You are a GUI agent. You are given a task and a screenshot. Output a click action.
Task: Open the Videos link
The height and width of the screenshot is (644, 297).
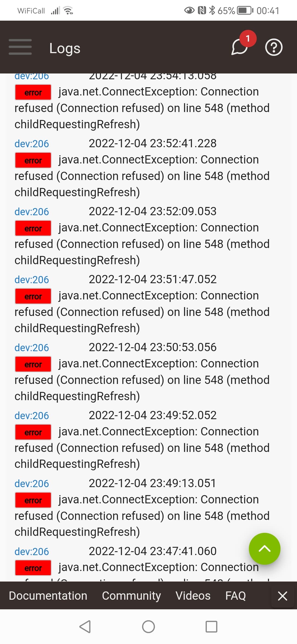click(x=193, y=596)
